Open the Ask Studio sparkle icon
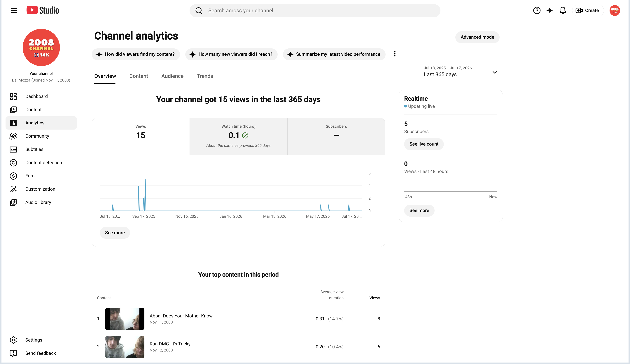Viewport: 630px width, 364px height. [x=549, y=10]
